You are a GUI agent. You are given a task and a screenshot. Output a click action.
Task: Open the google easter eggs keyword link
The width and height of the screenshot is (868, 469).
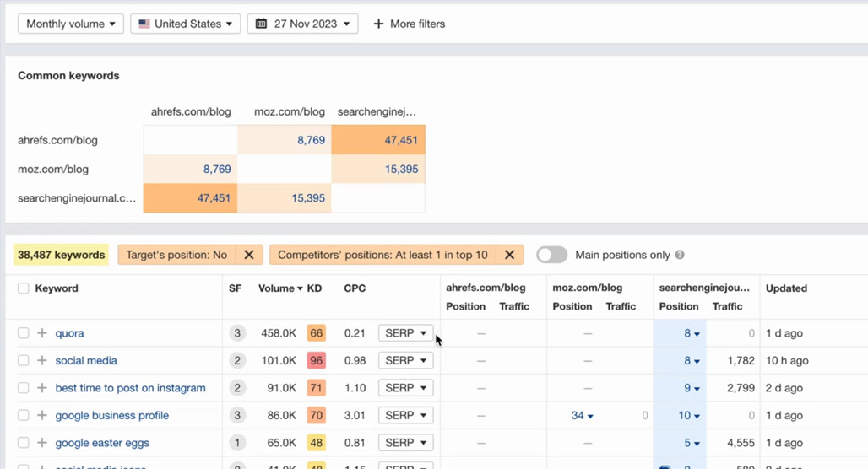pos(102,443)
